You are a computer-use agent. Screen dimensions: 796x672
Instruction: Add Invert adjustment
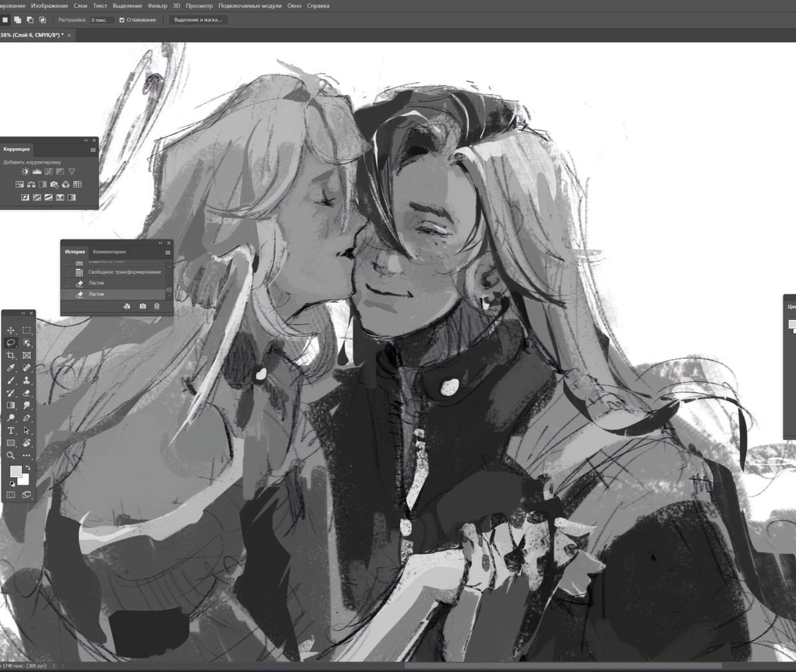click(25, 197)
